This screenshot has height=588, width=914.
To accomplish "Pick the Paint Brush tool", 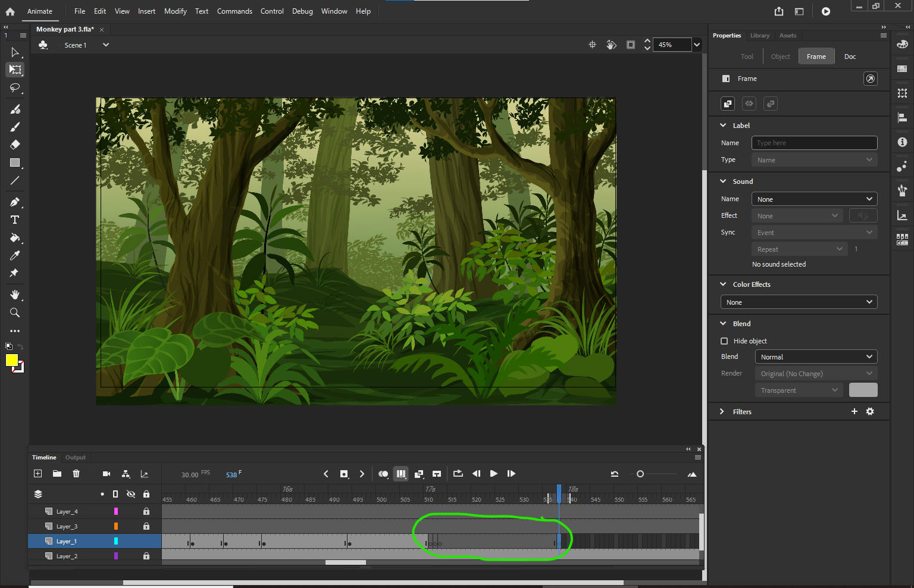I will 15,109.
